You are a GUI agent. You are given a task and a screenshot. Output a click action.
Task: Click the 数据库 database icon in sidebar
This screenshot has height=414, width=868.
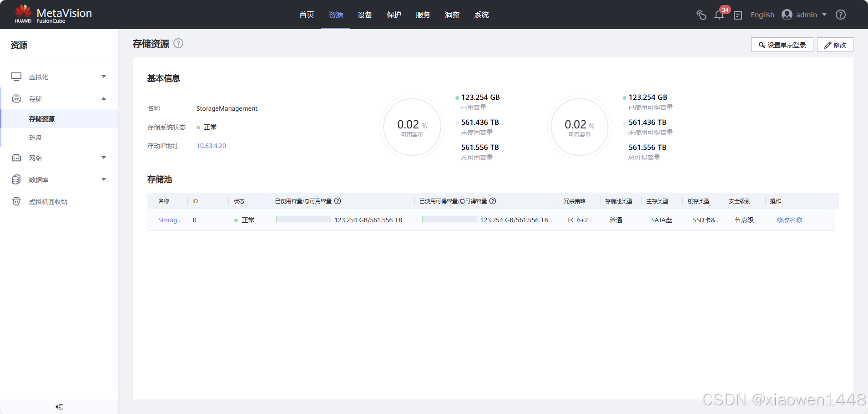click(x=16, y=179)
